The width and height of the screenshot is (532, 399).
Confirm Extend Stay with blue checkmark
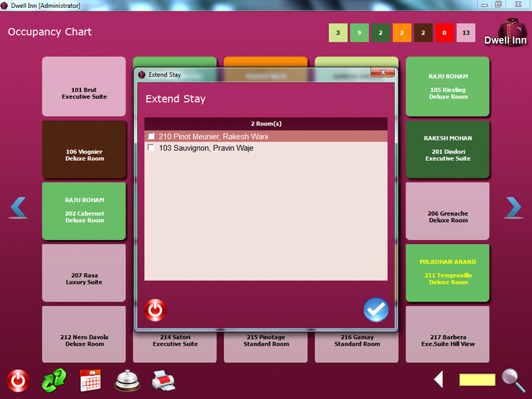point(376,310)
